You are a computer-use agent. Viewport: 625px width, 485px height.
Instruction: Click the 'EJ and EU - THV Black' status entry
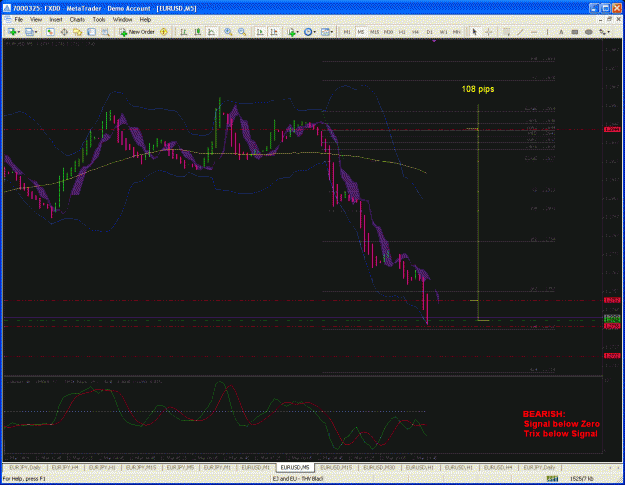tap(298, 479)
